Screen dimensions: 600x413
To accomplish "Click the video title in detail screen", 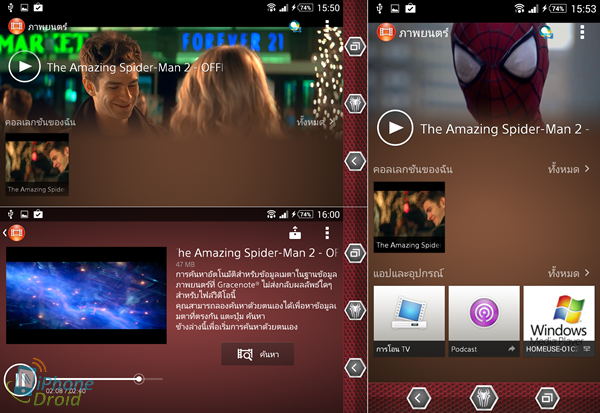I will point(258,253).
